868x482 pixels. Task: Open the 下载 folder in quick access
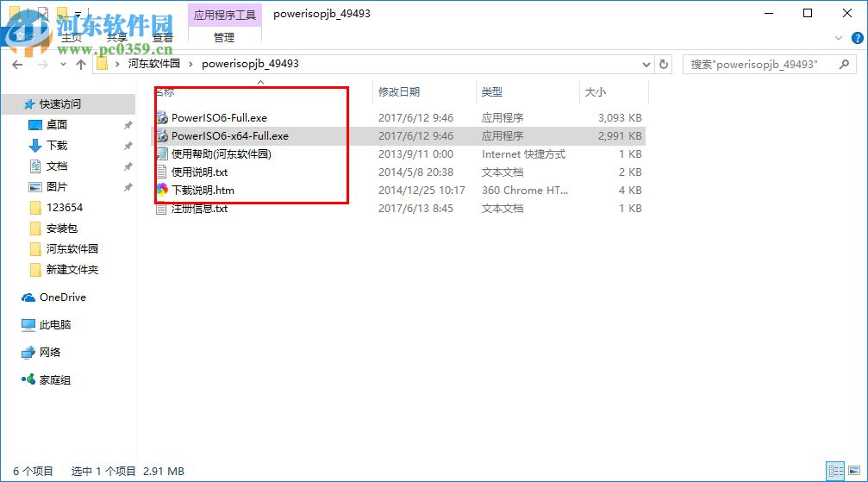(x=57, y=145)
